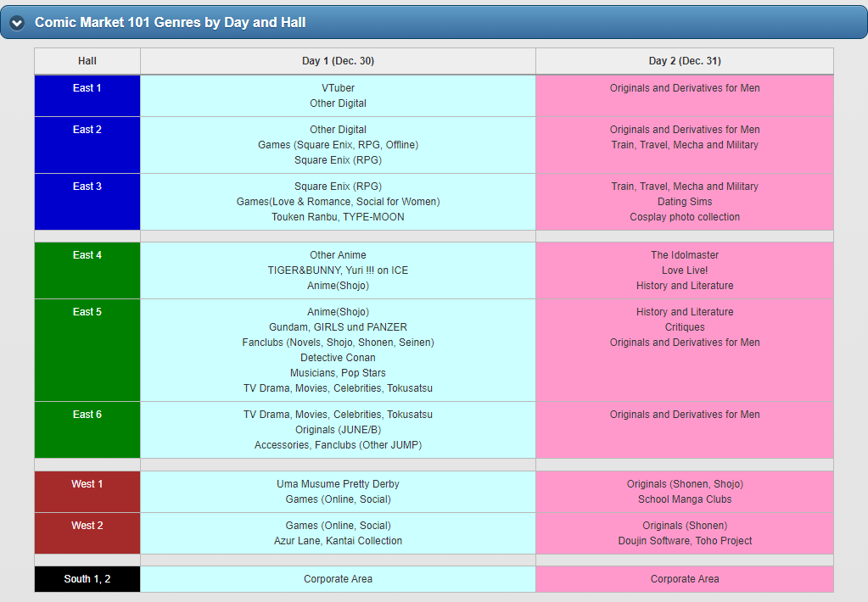868x602 pixels.
Task: Click 'Love Live!' entry
Action: tap(685, 270)
